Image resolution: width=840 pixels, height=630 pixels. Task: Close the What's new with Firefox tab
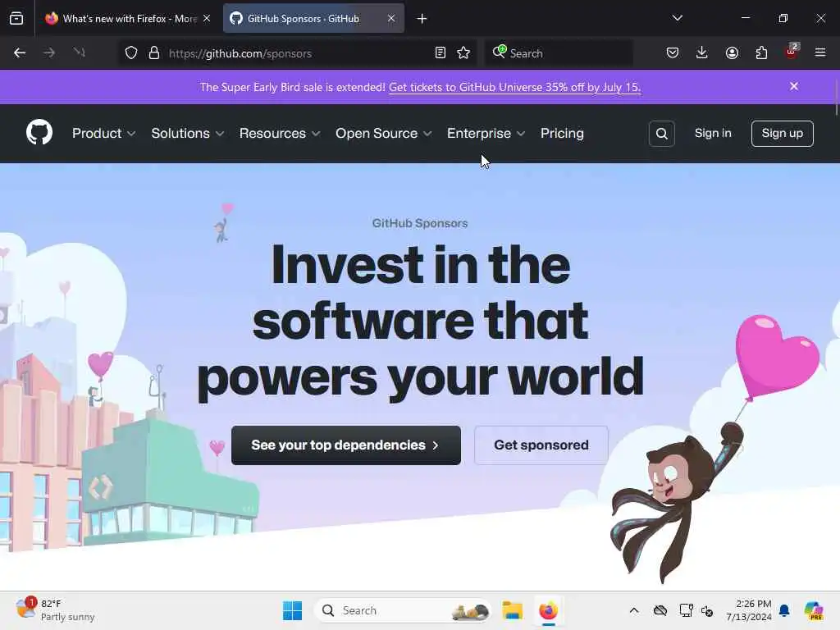pyautogui.click(x=207, y=18)
